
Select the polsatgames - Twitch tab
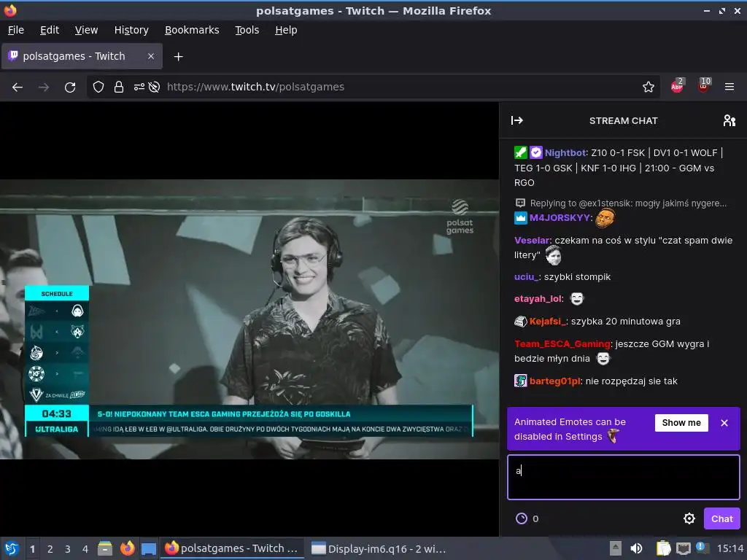[82, 56]
